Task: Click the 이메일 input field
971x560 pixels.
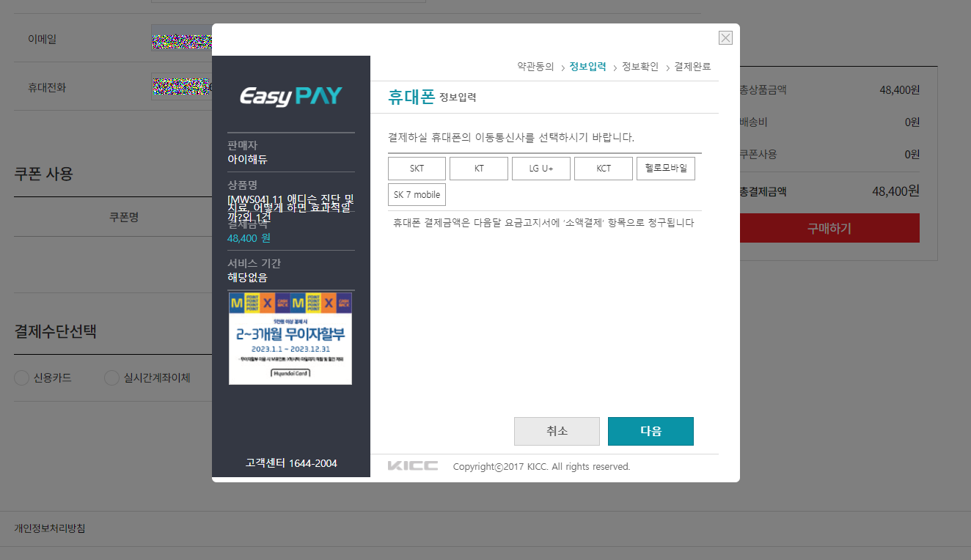Action: coord(181,38)
